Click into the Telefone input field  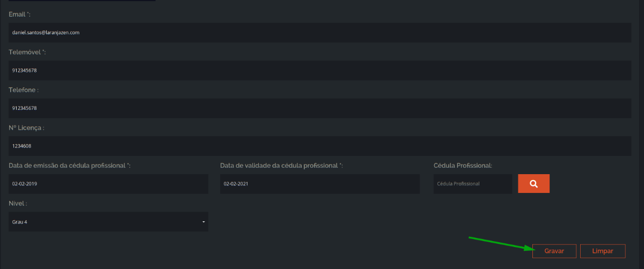coord(320,108)
